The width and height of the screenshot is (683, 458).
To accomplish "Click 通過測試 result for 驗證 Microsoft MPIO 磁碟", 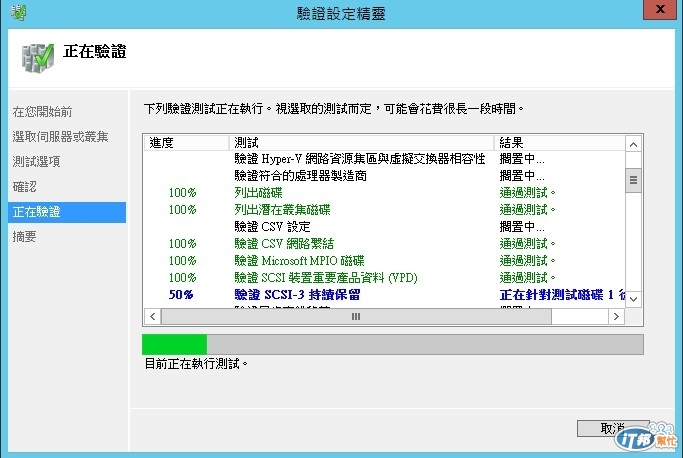I will coord(527,261).
